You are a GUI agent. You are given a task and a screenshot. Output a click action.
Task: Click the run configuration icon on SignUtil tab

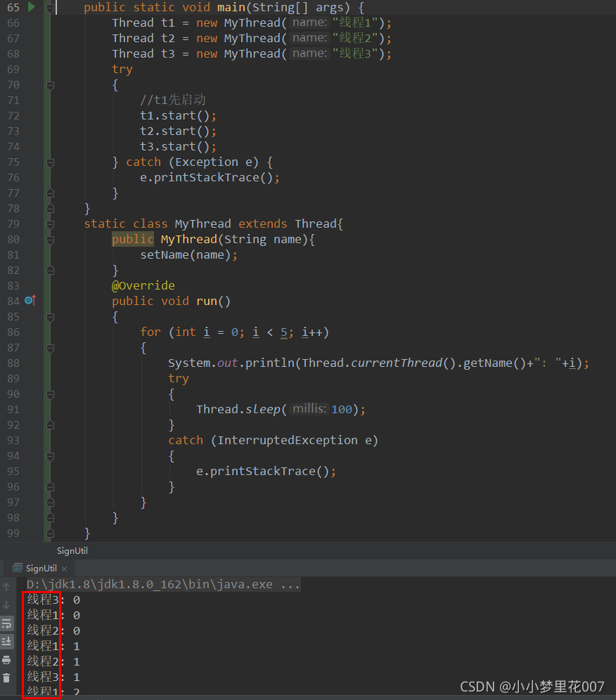click(18, 568)
